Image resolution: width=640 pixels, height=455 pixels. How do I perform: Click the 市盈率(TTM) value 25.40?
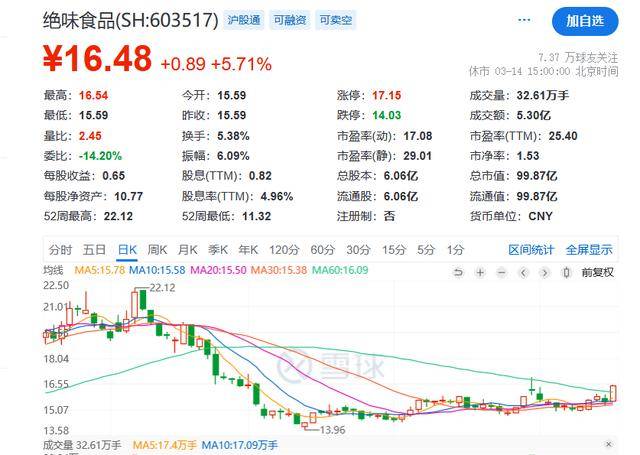[563, 136]
